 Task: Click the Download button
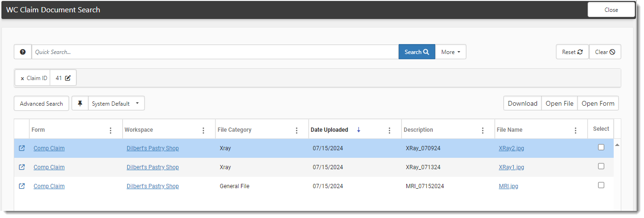point(523,104)
